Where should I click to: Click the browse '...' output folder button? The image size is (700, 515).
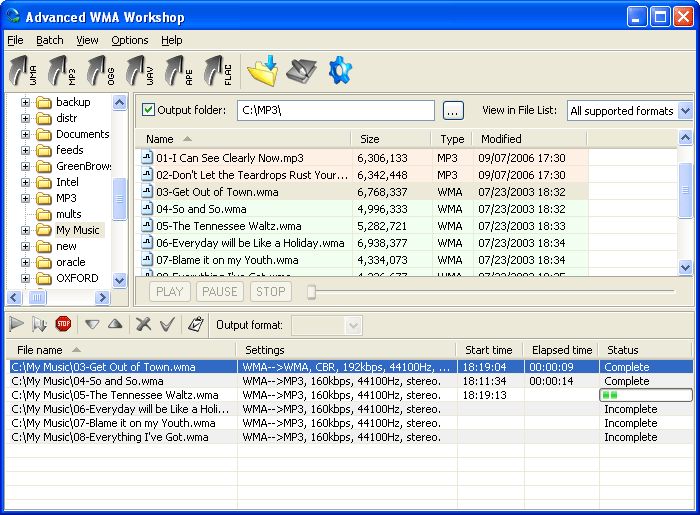453,110
